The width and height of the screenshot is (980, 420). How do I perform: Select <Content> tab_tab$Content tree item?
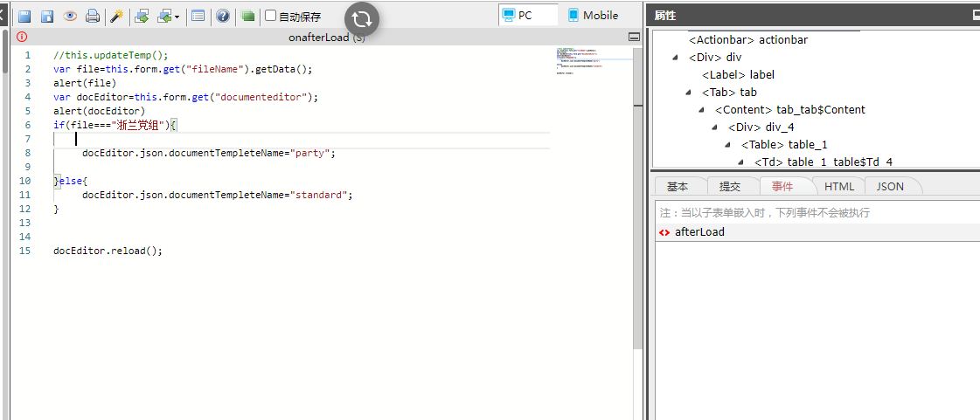coord(790,110)
